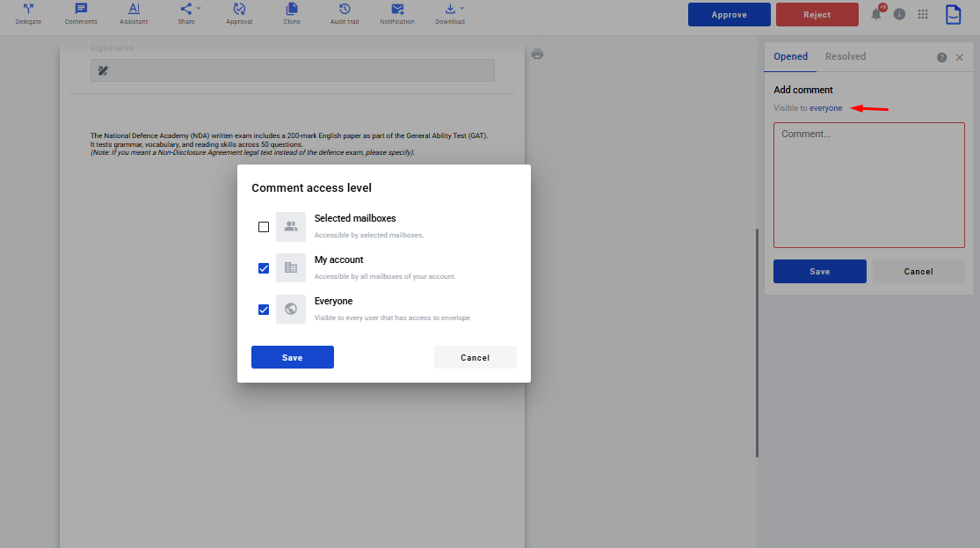This screenshot has width=980, height=548.
Task: Click the Everyone globe icon
Action: click(x=291, y=309)
